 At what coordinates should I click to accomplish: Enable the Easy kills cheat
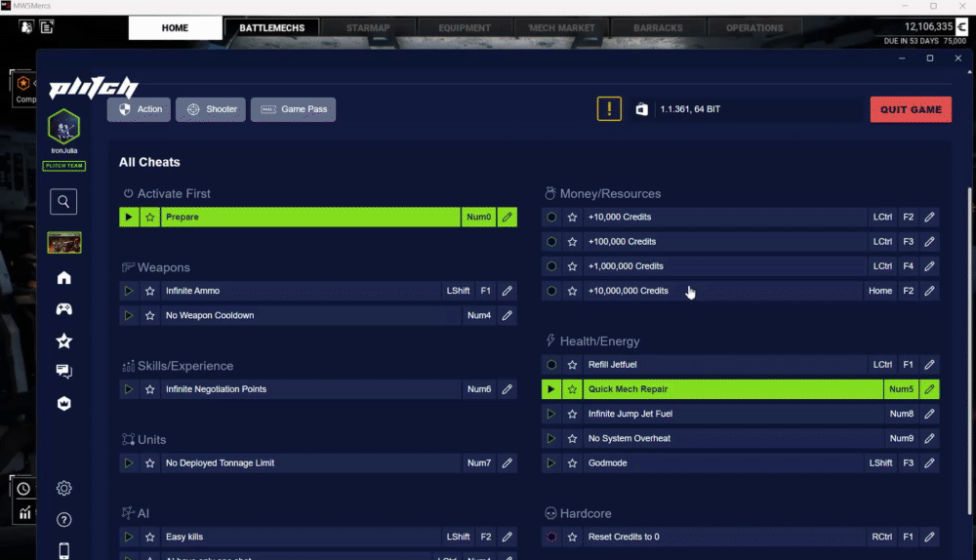(129, 537)
